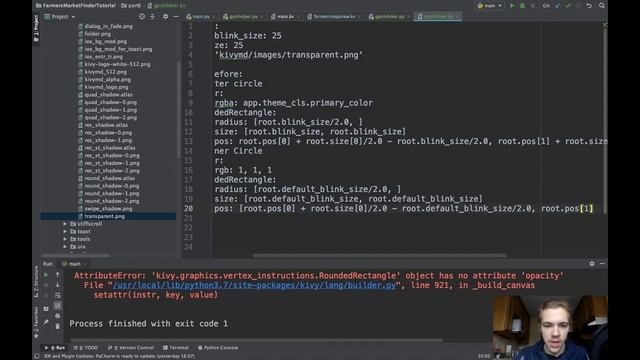Open the Project view dropdown

(x=60, y=17)
